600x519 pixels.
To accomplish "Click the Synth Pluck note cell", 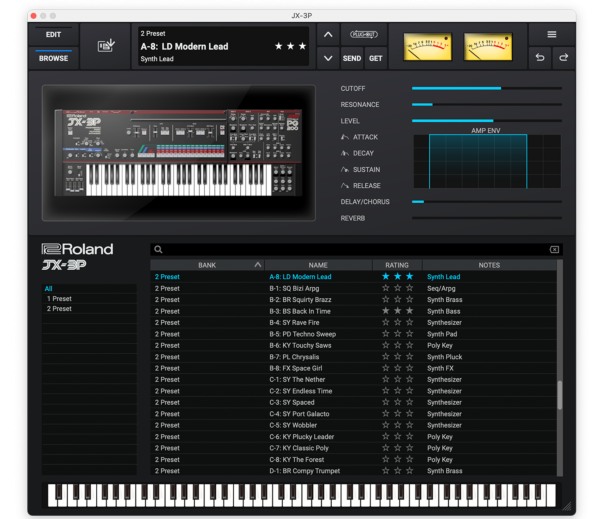I will [444, 357].
